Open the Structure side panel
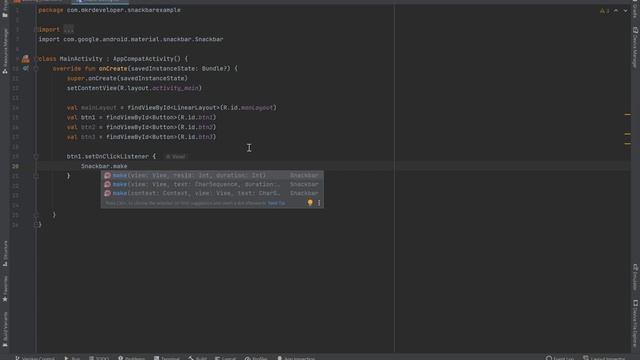 (x=5, y=253)
